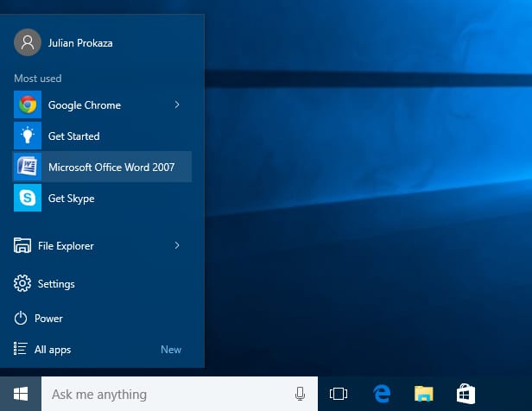532x411 pixels.
Task: Open the Get Started lightbulb icon
Action: [28, 136]
